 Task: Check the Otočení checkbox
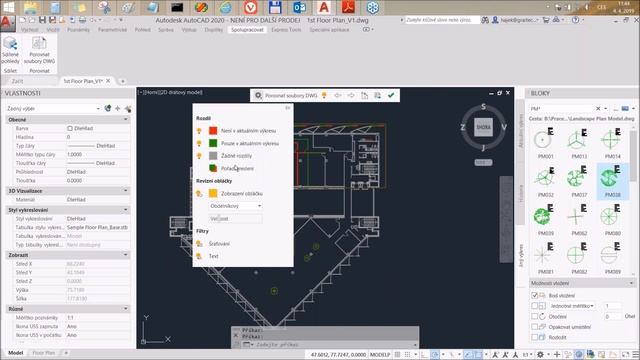point(535,316)
